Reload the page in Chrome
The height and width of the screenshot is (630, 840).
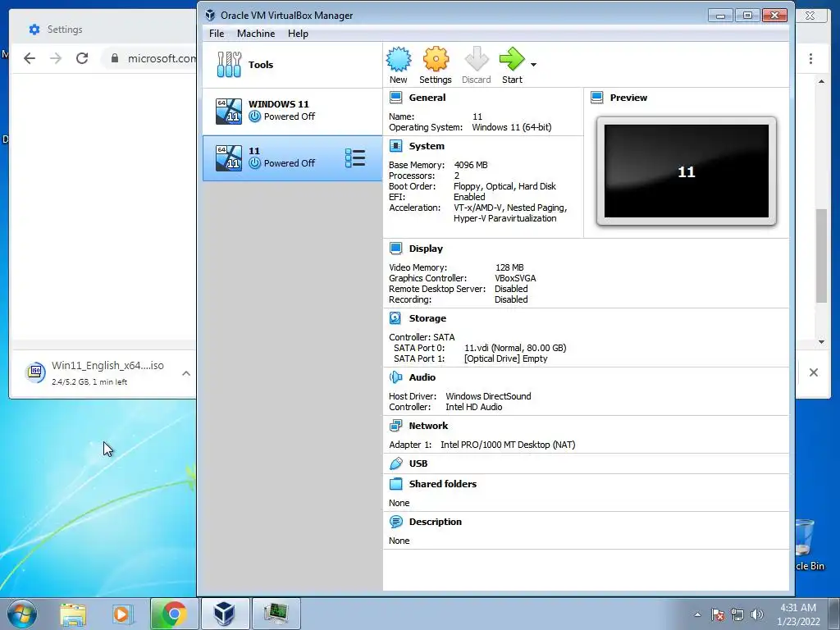pos(82,58)
